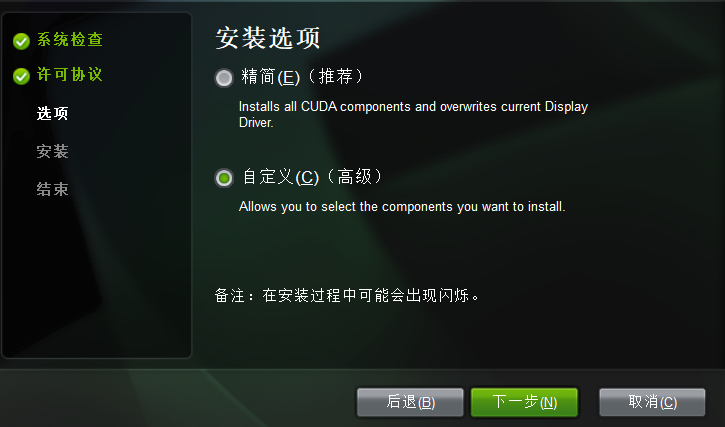The height and width of the screenshot is (427, 725).
Task: Click the 备注 flicker note text
Action: pyautogui.click(x=347, y=295)
